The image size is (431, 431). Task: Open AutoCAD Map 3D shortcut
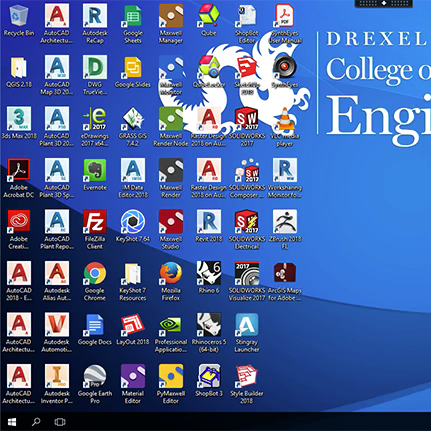pyautogui.click(x=57, y=67)
